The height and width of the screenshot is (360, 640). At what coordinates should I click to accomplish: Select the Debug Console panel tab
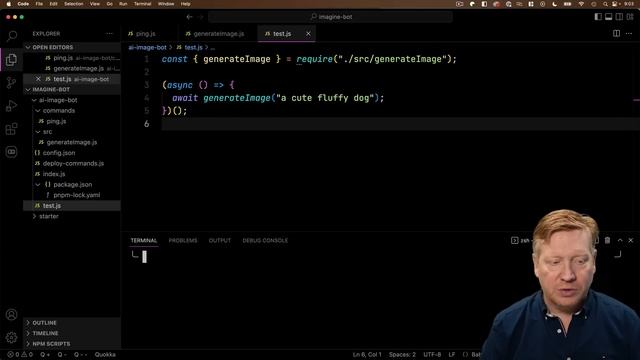click(265, 240)
